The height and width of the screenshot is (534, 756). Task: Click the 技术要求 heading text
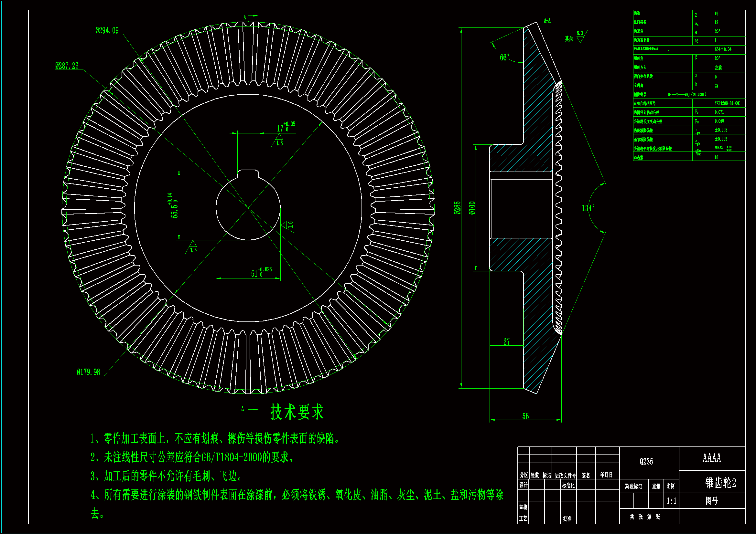click(x=297, y=412)
